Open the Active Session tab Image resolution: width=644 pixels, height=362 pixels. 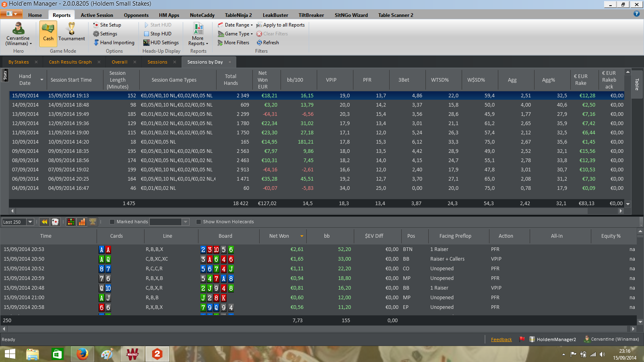coord(97,15)
